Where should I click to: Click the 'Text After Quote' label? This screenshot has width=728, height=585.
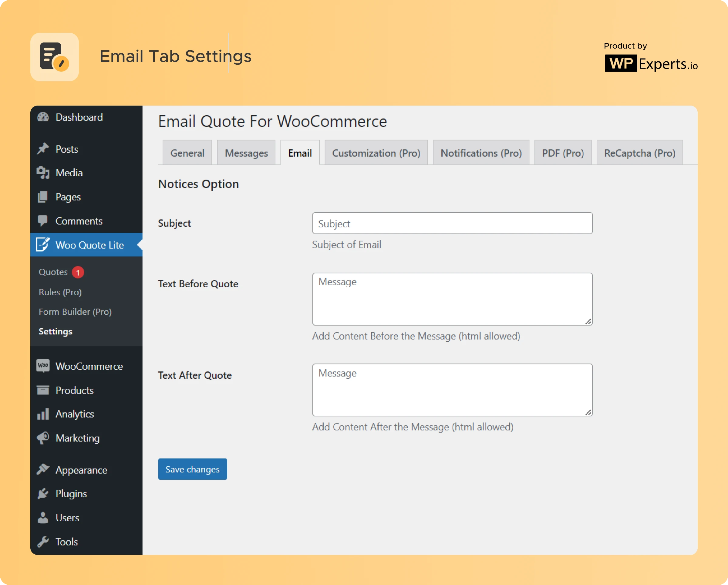pyautogui.click(x=195, y=375)
